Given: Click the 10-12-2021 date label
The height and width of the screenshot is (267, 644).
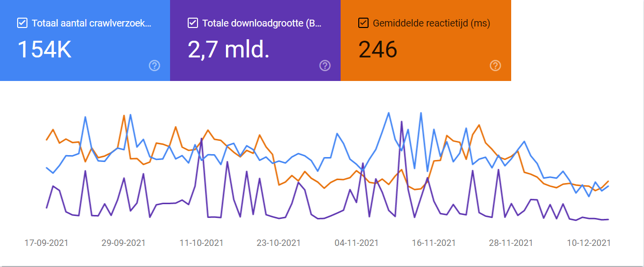Looking at the screenshot, I should pos(589,243).
